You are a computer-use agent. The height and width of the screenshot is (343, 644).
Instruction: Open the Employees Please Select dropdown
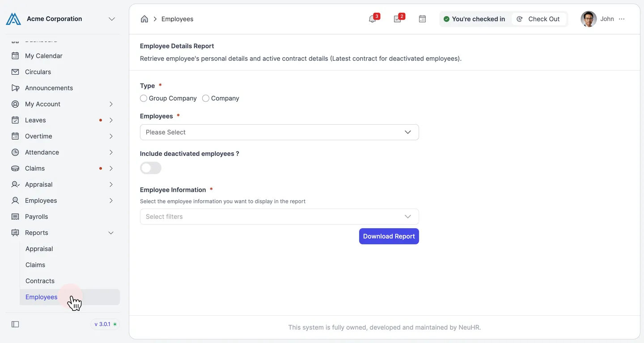(280, 132)
